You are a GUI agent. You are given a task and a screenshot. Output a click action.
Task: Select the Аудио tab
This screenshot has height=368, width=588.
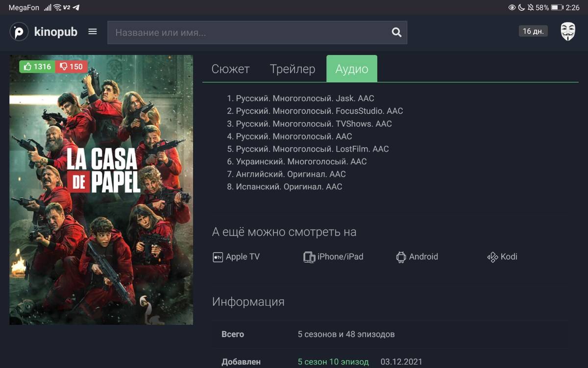(x=352, y=69)
